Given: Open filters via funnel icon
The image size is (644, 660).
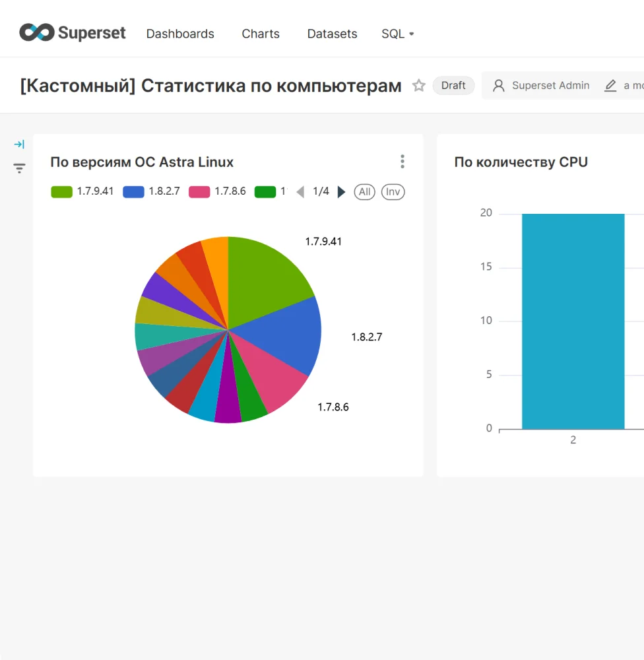Looking at the screenshot, I should coord(19,168).
